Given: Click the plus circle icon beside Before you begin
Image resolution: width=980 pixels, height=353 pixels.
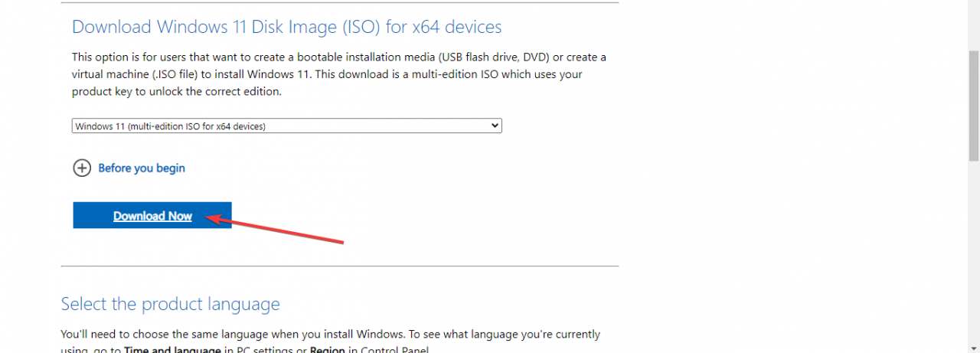Looking at the screenshot, I should (82, 168).
